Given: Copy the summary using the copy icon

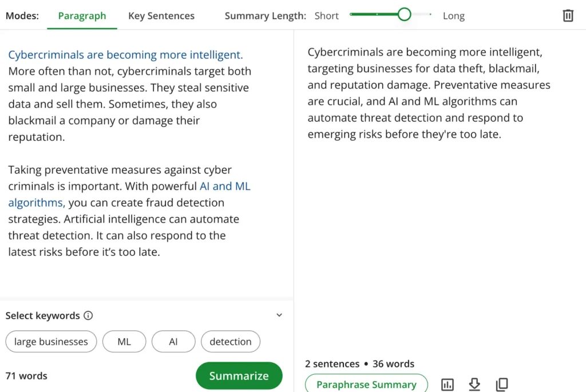Looking at the screenshot, I should (x=501, y=384).
